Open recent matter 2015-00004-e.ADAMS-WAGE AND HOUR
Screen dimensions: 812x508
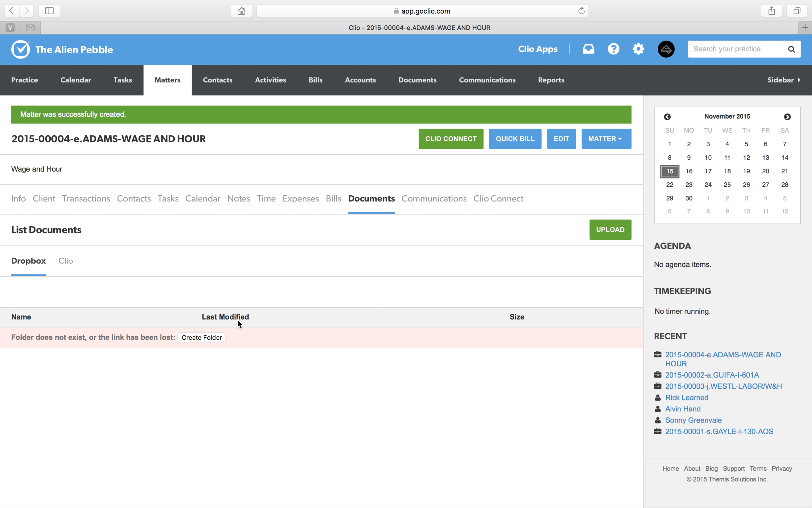point(723,359)
